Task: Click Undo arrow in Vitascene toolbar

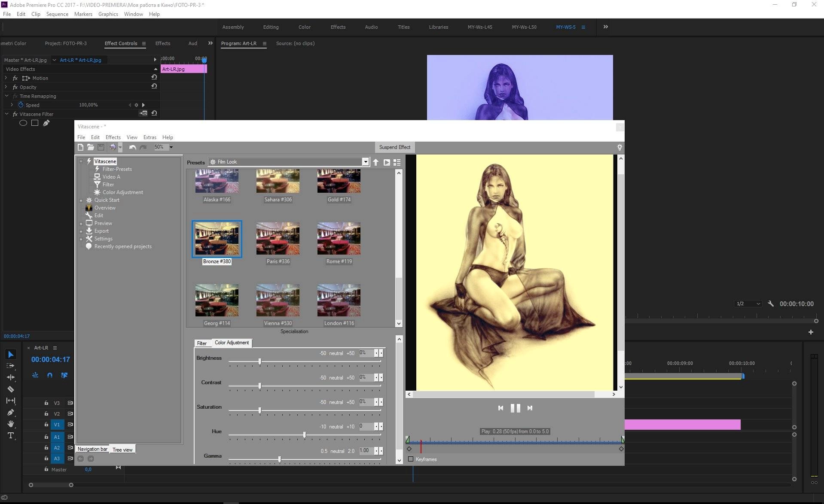Action: tap(132, 147)
